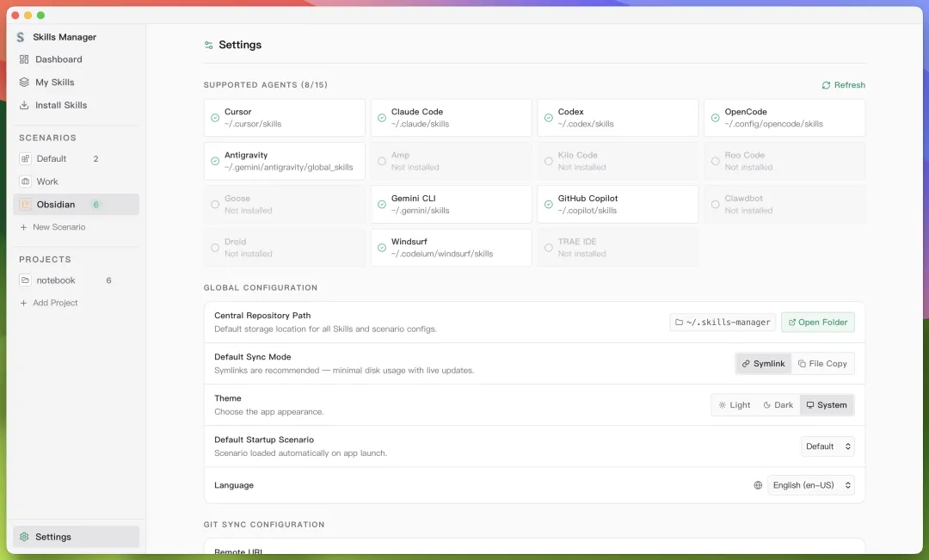Click the OpenCode check icon

pos(715,118)
